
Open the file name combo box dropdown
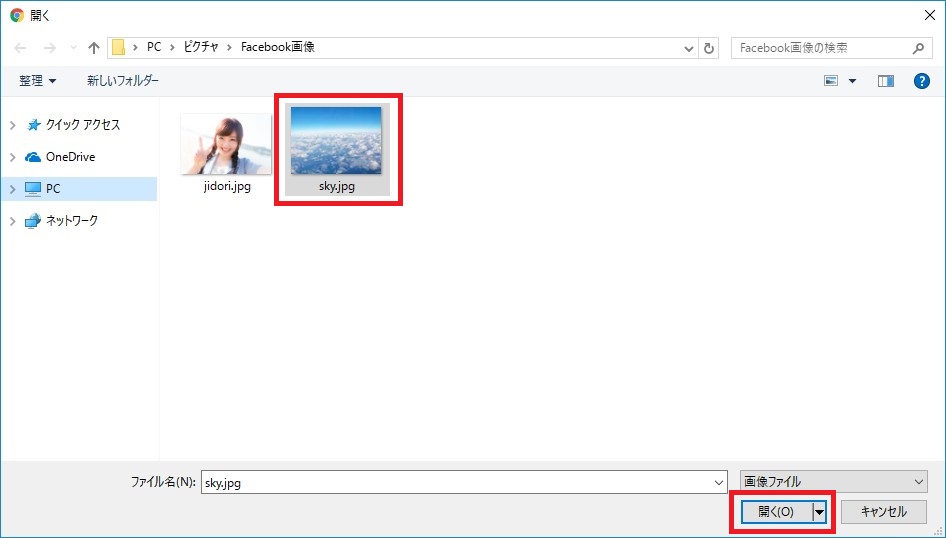719,483
